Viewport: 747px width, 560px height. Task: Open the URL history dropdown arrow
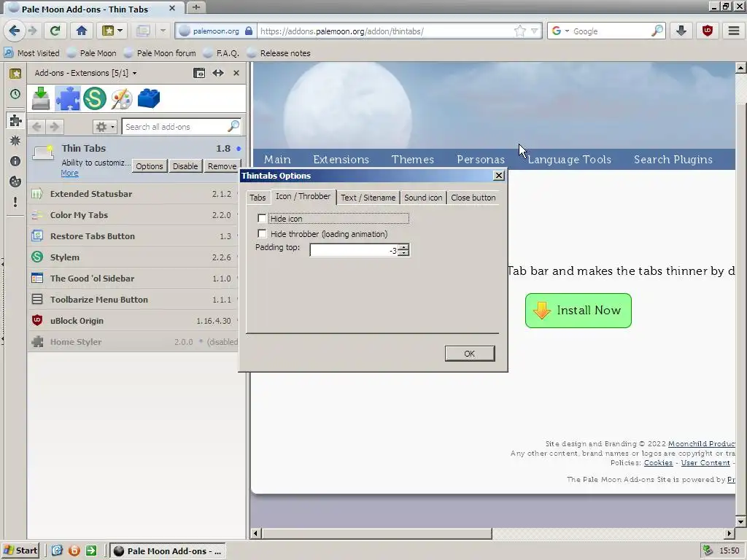[x=535, y=31]
